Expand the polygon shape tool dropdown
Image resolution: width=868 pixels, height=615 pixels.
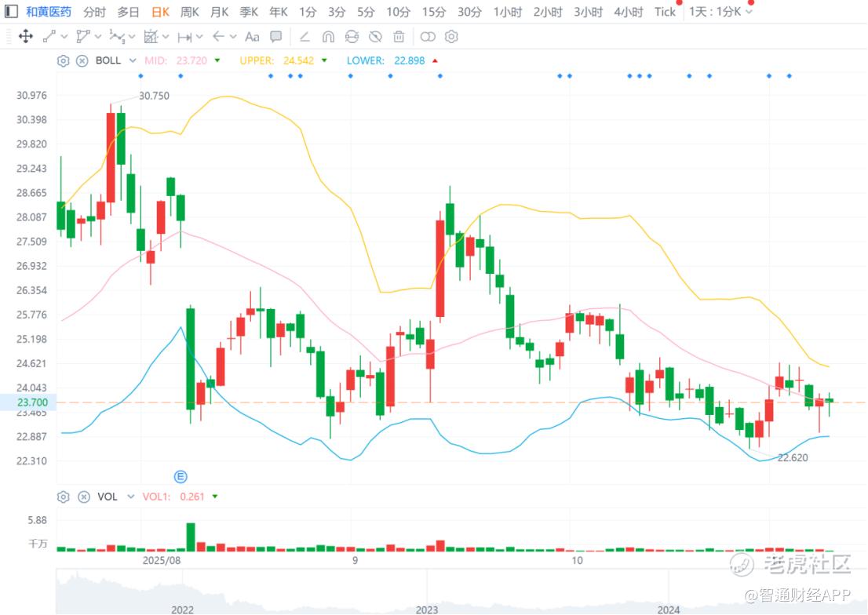[x=98, y=37]
